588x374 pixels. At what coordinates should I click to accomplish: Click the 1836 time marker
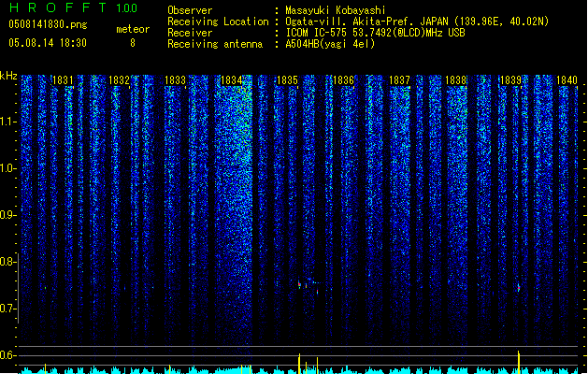[x=343, y=80]
